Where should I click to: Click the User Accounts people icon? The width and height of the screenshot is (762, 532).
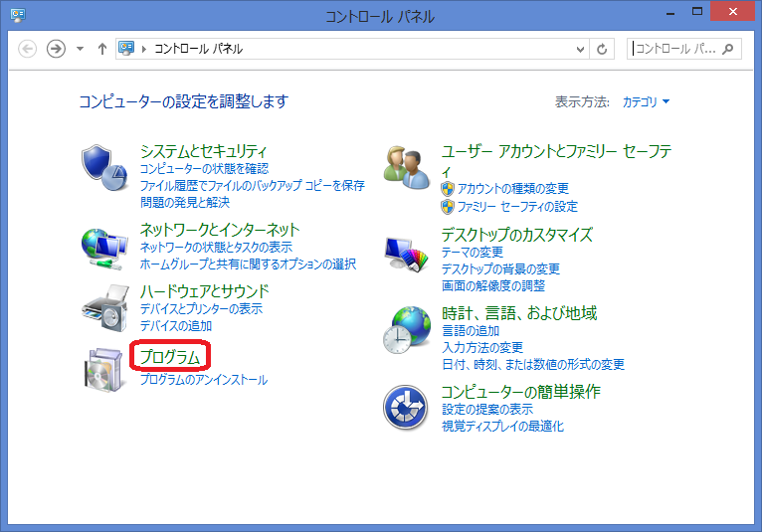click(406, 168)
